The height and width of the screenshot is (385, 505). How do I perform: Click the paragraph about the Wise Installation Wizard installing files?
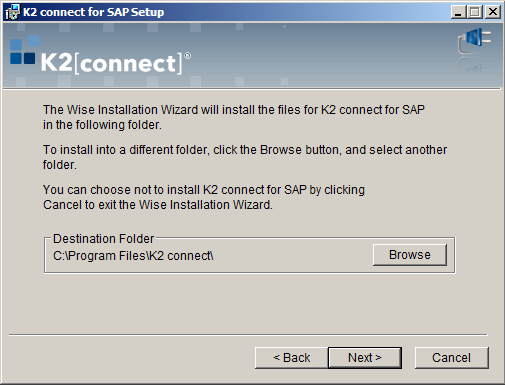(x=234, y=117)
